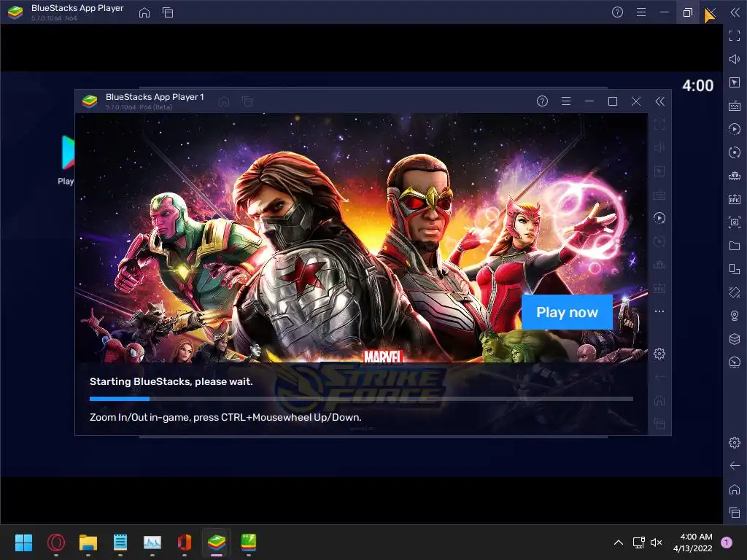747x560 pixels.
Task: Click the muted speaker icon in system tray
Action: click(657, 542)
